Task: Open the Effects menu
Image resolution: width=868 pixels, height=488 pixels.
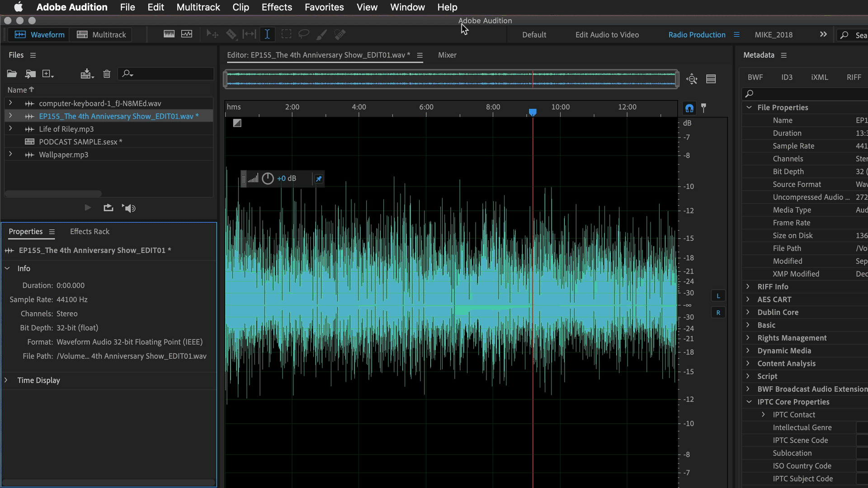Action: [x=277, y=7]
